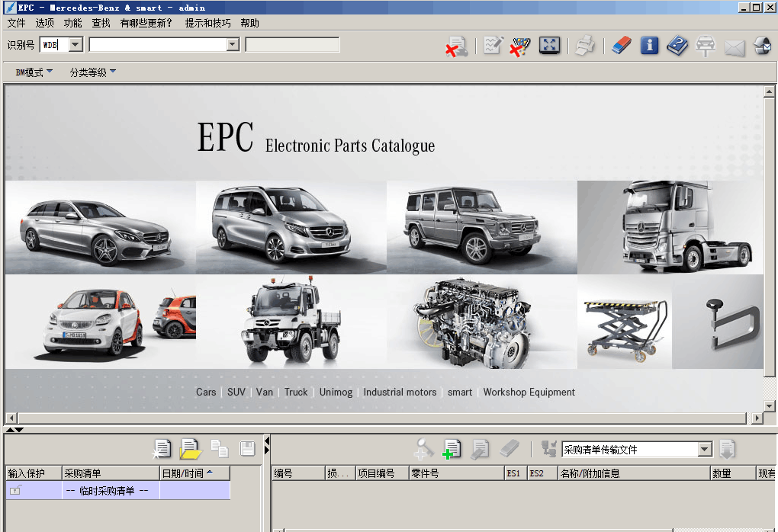The width and height of the screenshot is (778, 532).
Task: Click the edit item document icon
Action: (x=480, y=449)
